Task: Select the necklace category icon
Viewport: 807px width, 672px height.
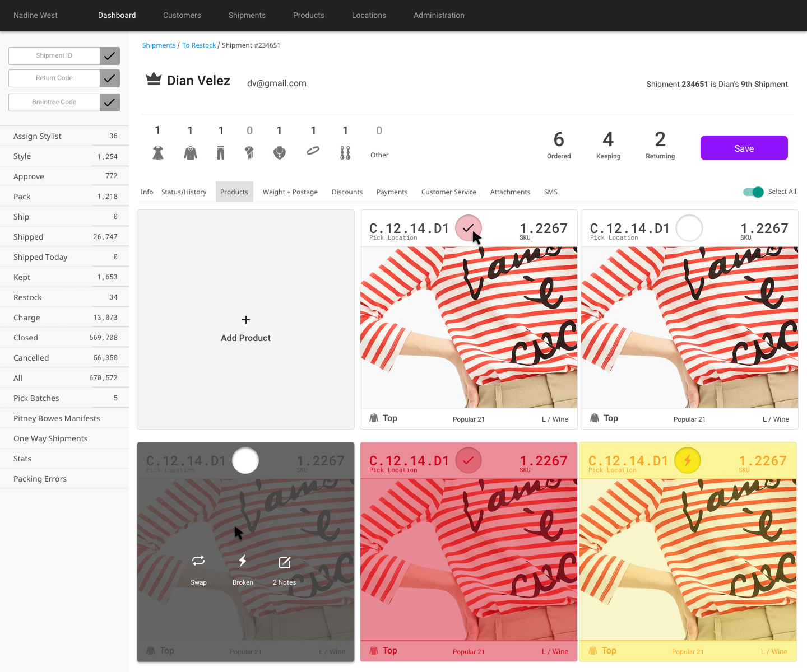Action: [x=280, y=153]
